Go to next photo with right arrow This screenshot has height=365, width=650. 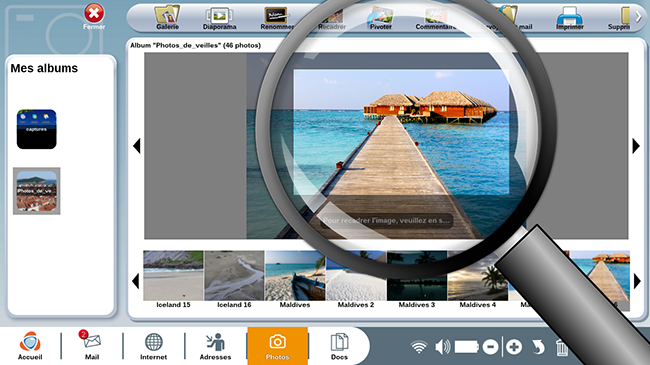click(x=636, y=146)
